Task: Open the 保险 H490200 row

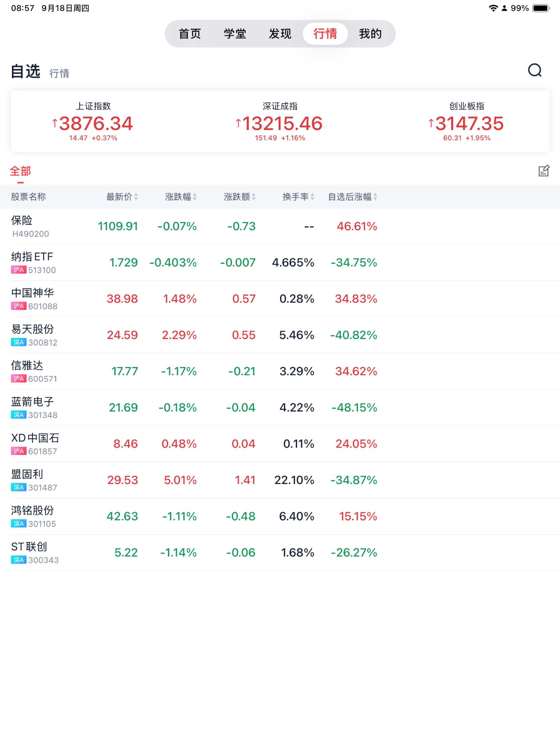Action: tap(280, 226)
